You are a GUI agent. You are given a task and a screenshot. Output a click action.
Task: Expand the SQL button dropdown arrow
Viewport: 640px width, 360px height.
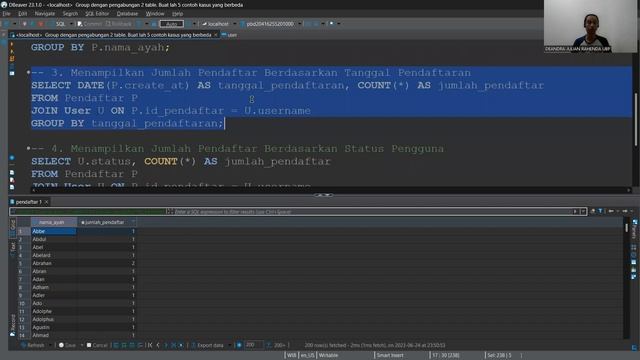(71, 24)
